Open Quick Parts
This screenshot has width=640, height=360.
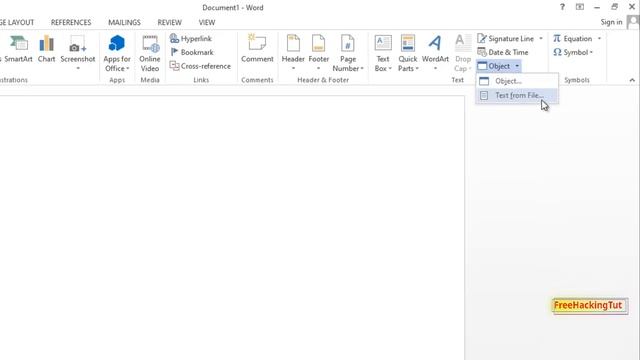[408, 53]
